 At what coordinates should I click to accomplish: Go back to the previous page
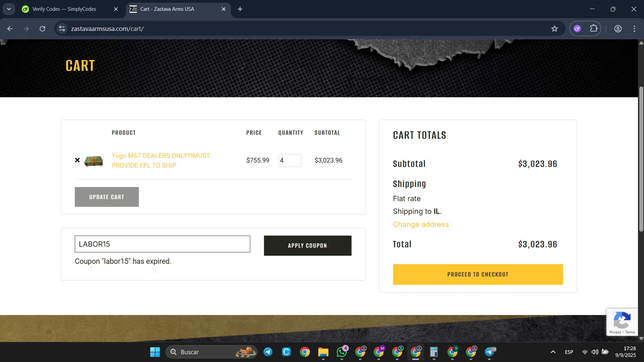click(10, 29)
